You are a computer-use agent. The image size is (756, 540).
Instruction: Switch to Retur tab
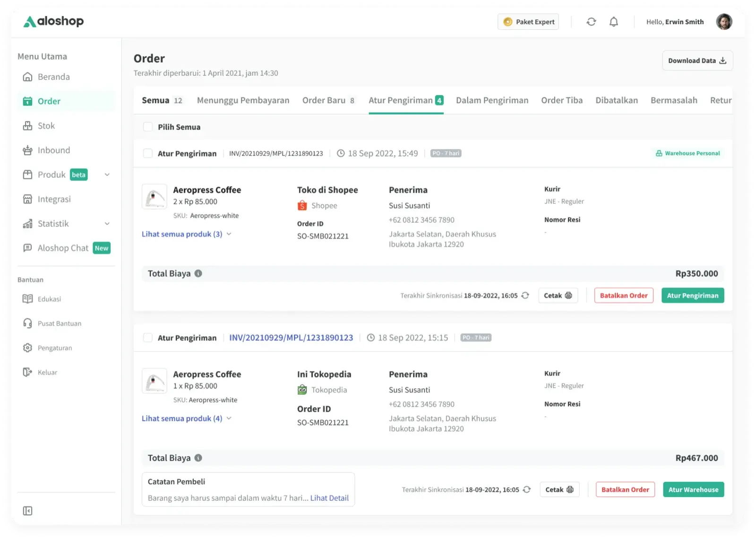721,100
